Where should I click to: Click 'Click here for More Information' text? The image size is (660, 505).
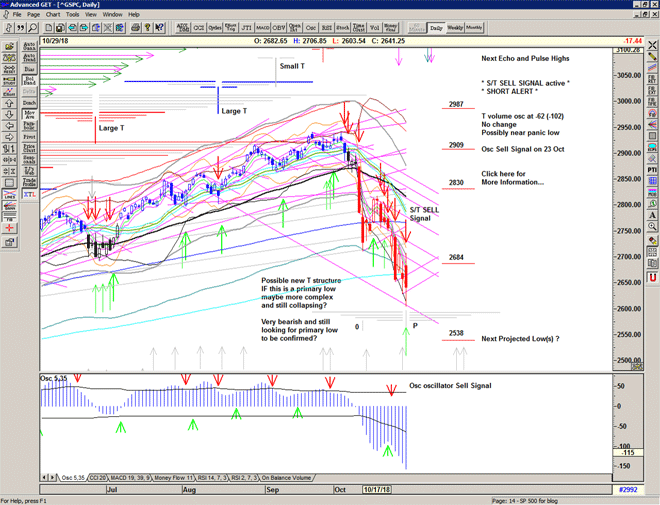pos(514,177)
